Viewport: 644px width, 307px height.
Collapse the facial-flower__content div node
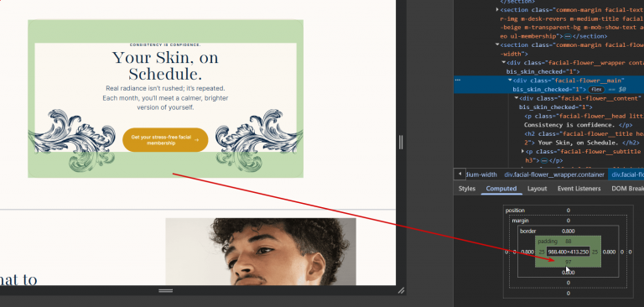click(x=517, y=98)
